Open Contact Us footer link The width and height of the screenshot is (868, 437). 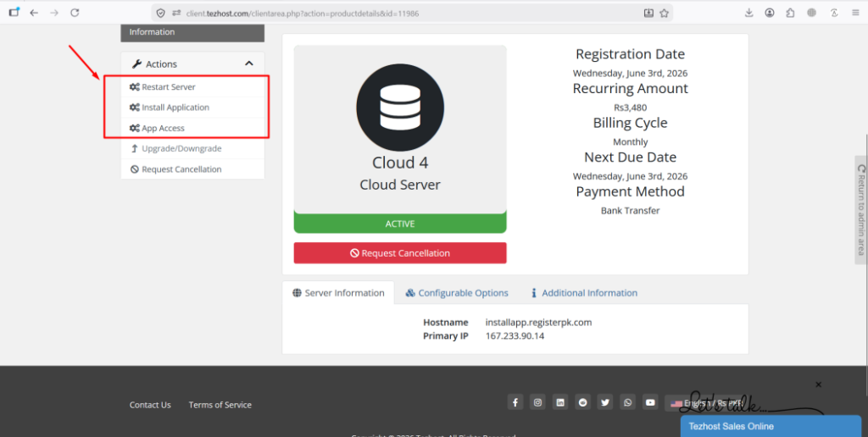(150, 405)
